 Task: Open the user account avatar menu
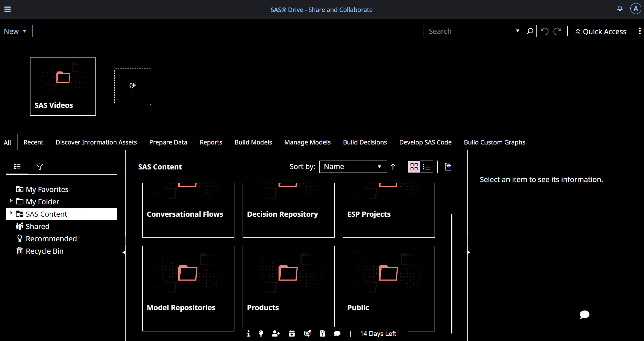click(x=635, y=9)
